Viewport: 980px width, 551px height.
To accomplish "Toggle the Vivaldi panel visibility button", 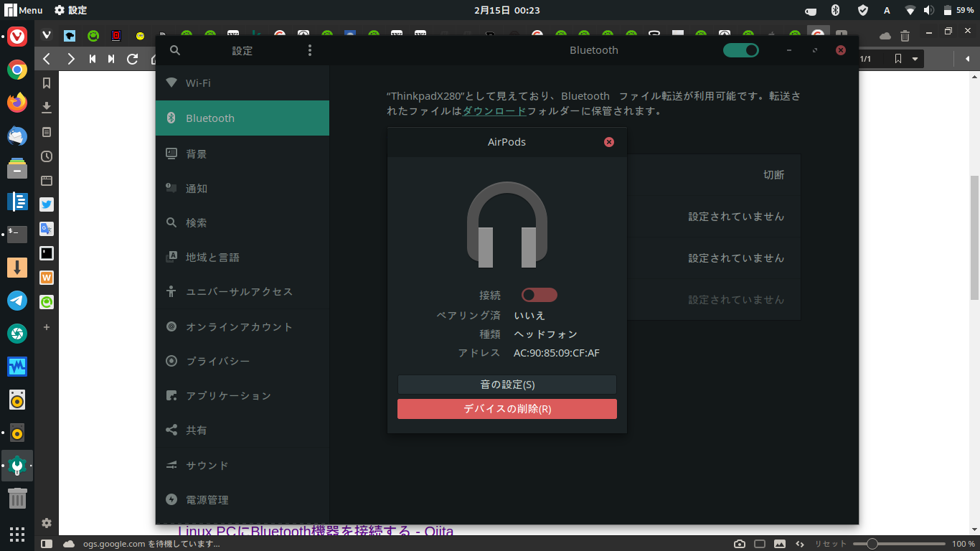I will (47, 544).
